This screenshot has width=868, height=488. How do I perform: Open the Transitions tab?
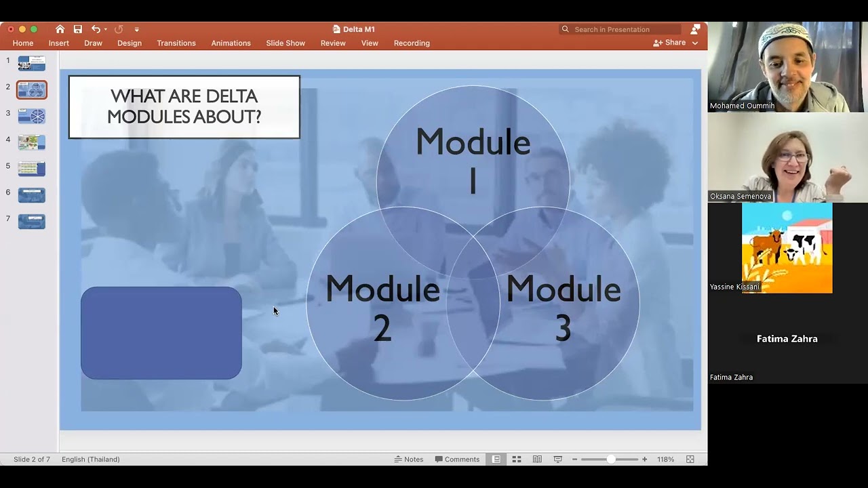pos(176,43)
